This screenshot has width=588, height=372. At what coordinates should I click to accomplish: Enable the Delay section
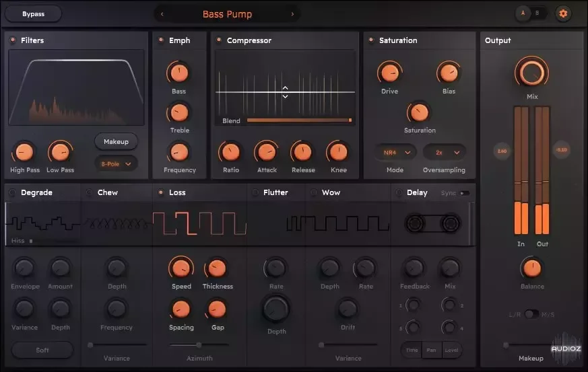[x=399, y=192]
